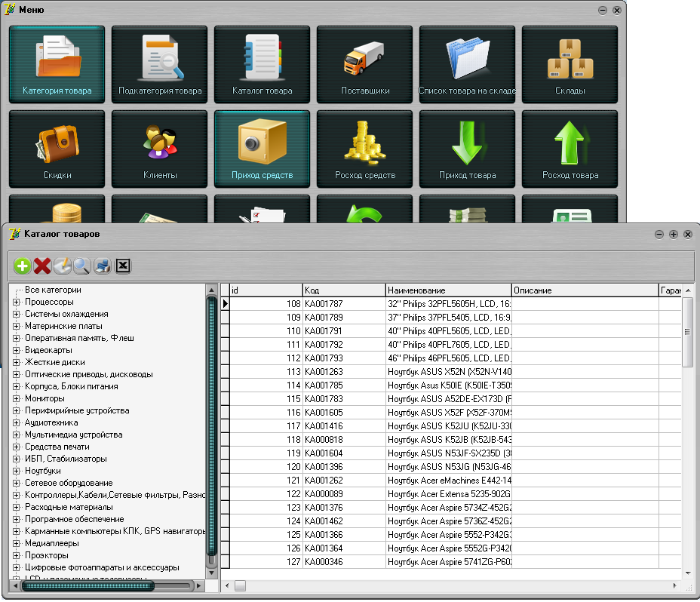Image resolution: width=700 pixels, height=602 pixels.
Task: Click the Edit record pencil icon
Action: coord(62,266)
